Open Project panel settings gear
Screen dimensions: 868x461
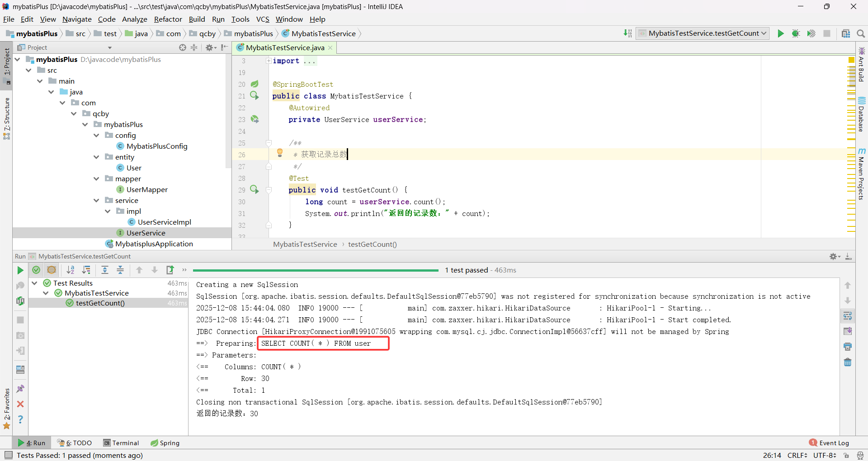point(211,47)
